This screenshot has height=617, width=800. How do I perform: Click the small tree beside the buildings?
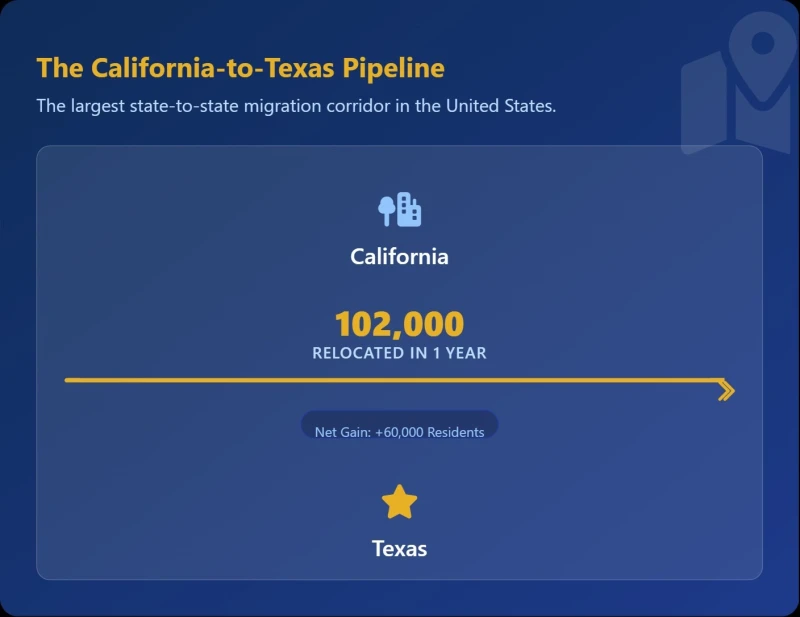click(x=386, y=209)
